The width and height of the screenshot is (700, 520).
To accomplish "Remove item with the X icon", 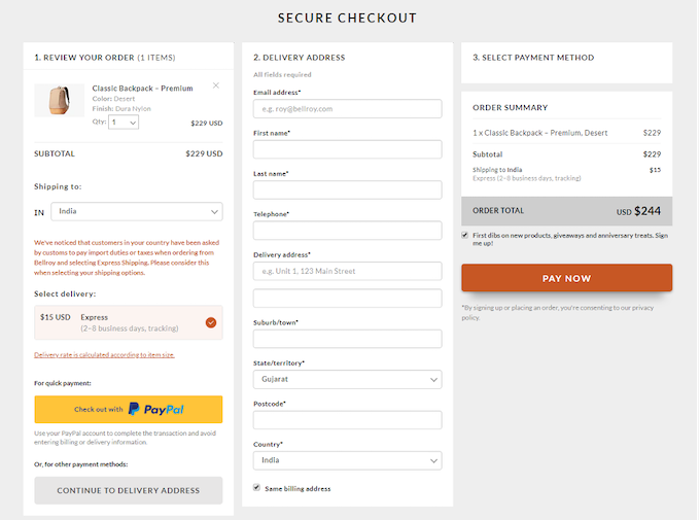I will point(216,85).
